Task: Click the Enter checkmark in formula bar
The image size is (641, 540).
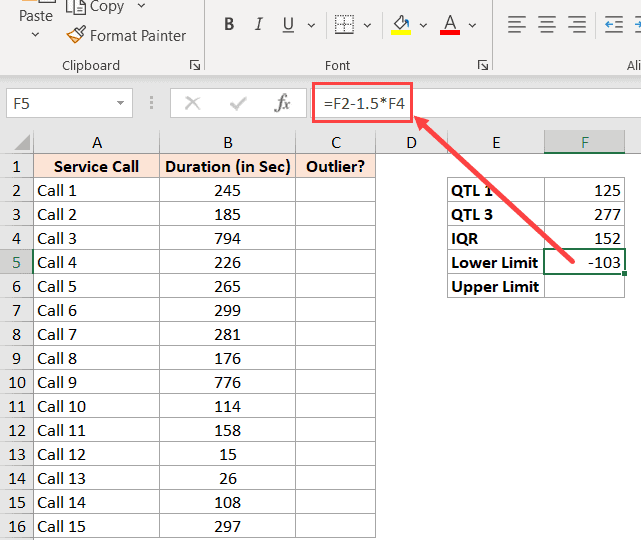Action: [x=238, y=103]
